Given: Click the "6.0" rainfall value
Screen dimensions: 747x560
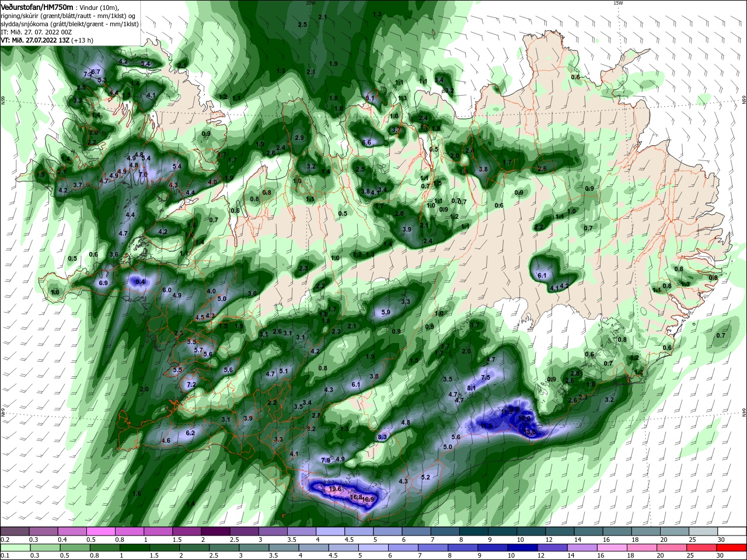Looking at the screenshot, I should [x=167, y=290].
